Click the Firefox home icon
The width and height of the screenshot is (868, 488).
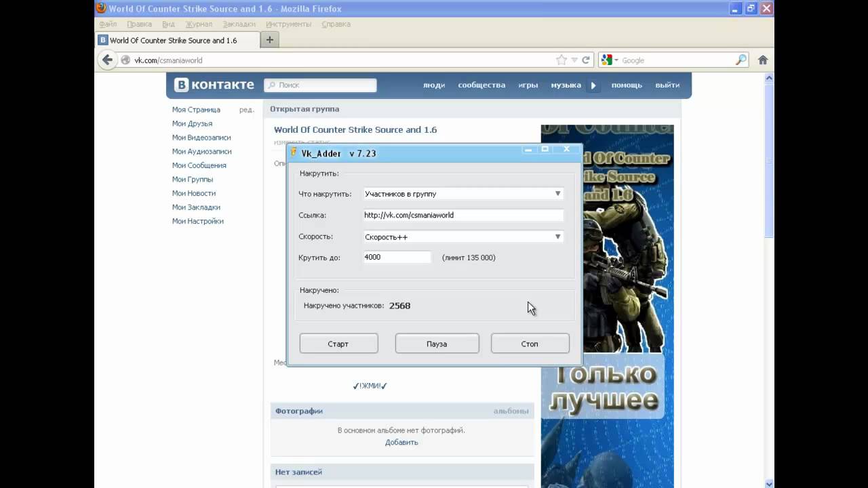(763, 60)
